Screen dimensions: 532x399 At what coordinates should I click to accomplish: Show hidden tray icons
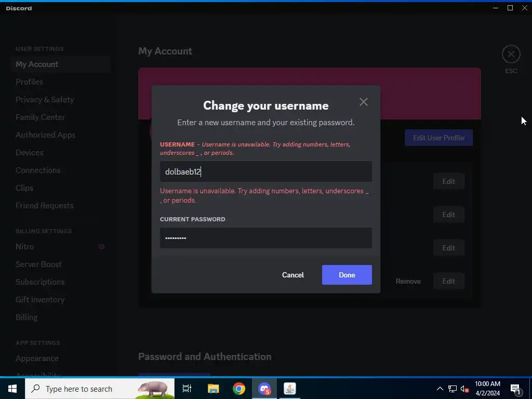pyautogui.click(x=440, y=389)
